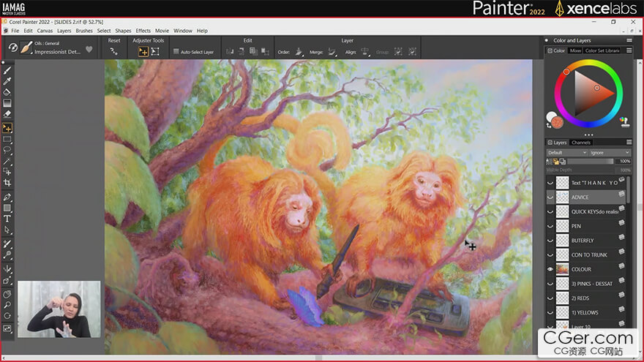
Task: Click the Align layer icon
Action: (x=364, y=52)
